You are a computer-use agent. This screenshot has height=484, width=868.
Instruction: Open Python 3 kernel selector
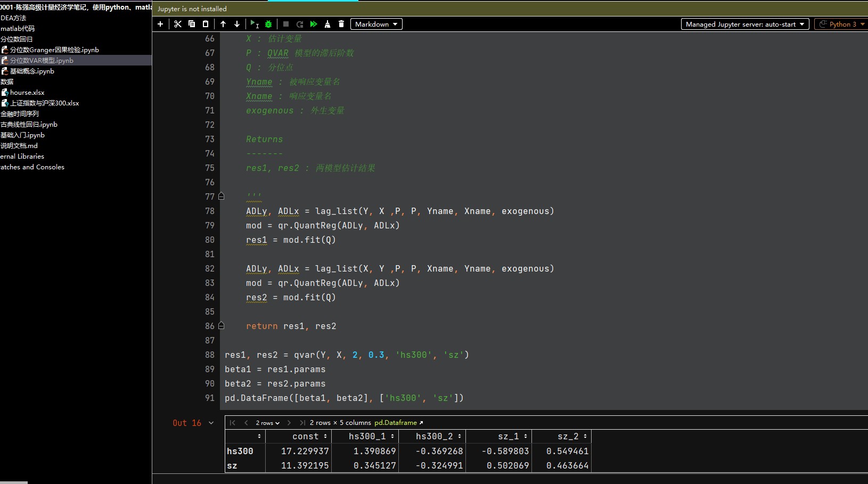pyautogui.click(x=841, y=24)
